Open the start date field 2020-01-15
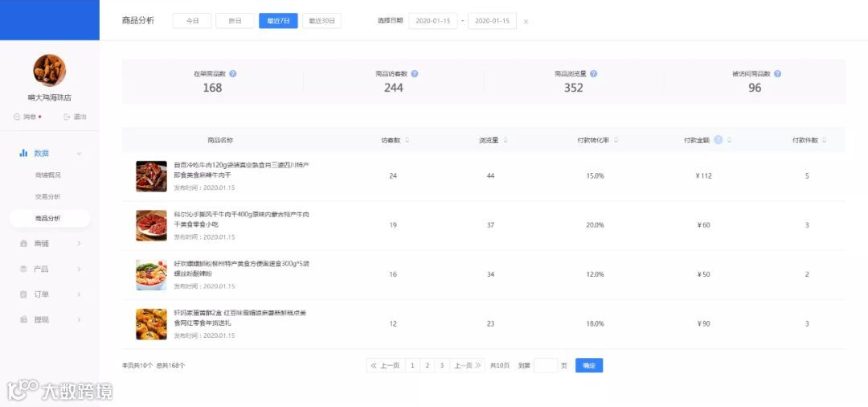The image size is (868, 407). point(433,21)
